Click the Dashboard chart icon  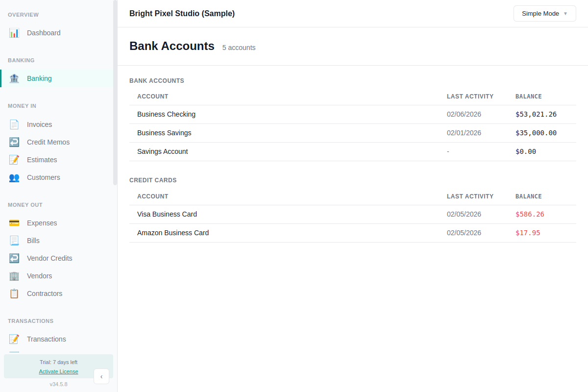(x=14, y=32)
